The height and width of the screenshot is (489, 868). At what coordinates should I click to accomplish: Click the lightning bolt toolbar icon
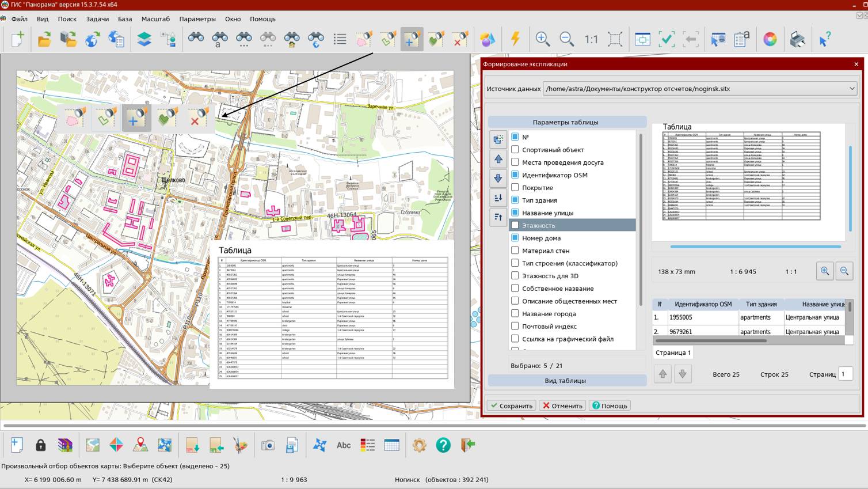[x=515, y=39]
